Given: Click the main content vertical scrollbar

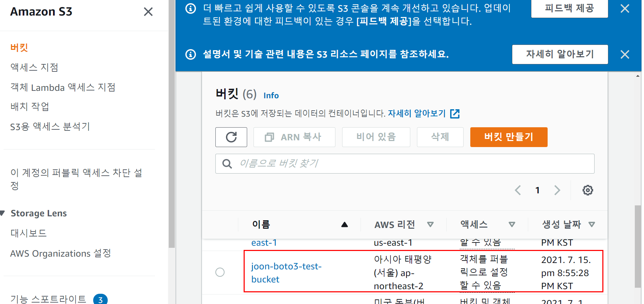Looking at the screenshot, I should [x=638, y=246].
